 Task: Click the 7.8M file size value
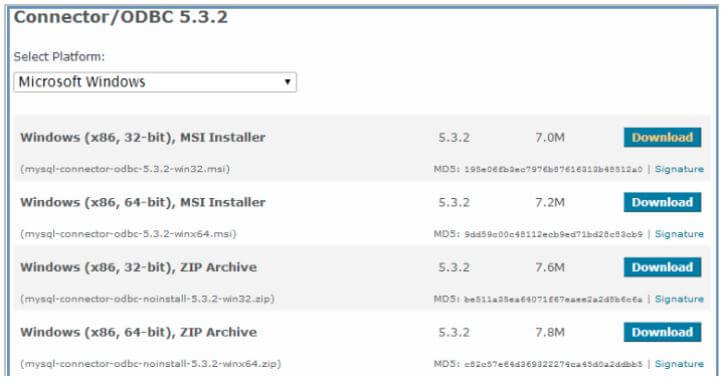pos(550,333)
